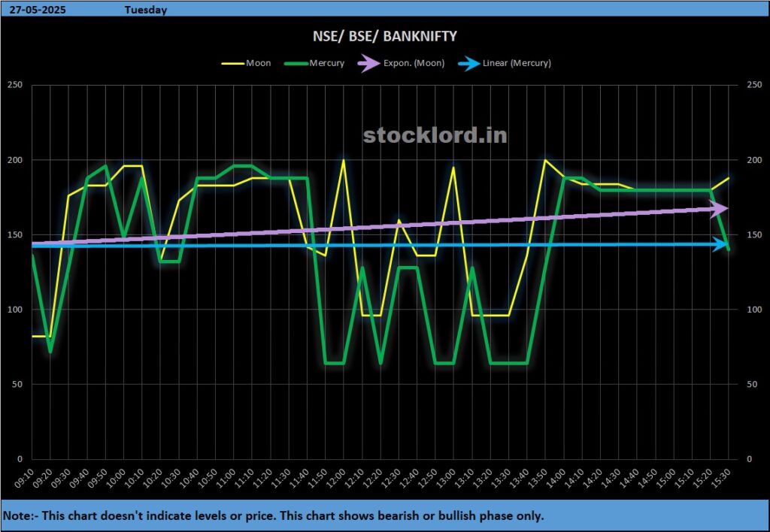
Task: Click the left axis label 200
Action: pos(15,160)
